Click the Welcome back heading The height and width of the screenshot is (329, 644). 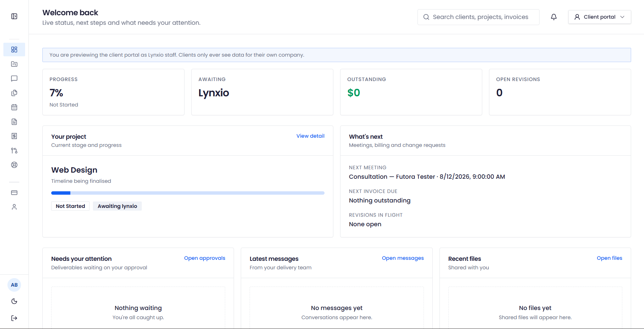(70, 13)
